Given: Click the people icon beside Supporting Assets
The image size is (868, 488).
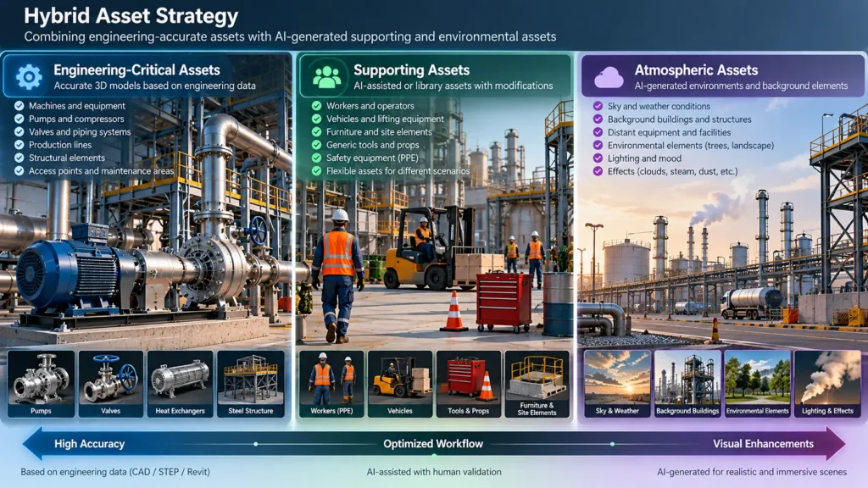Looking at the screenshot, I should coord(326,77).
